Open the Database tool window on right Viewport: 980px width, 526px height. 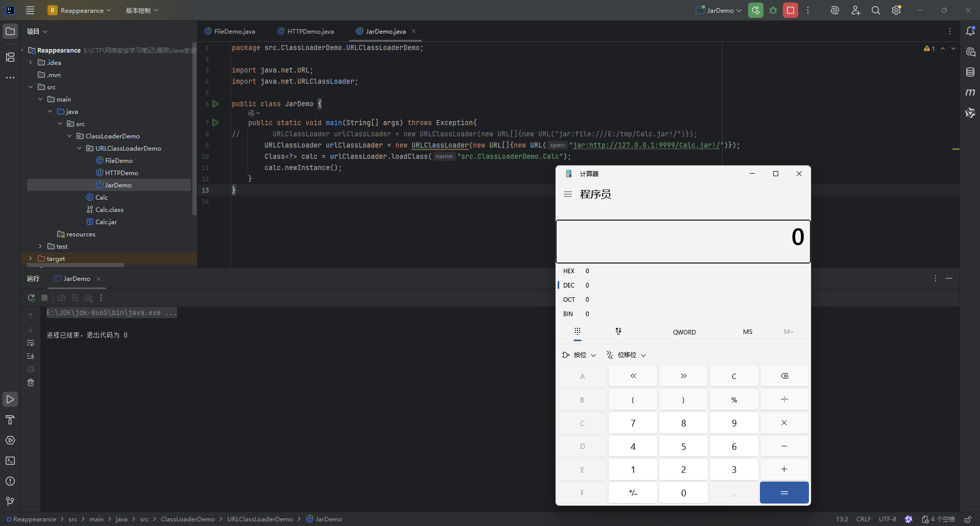point(970,72)
